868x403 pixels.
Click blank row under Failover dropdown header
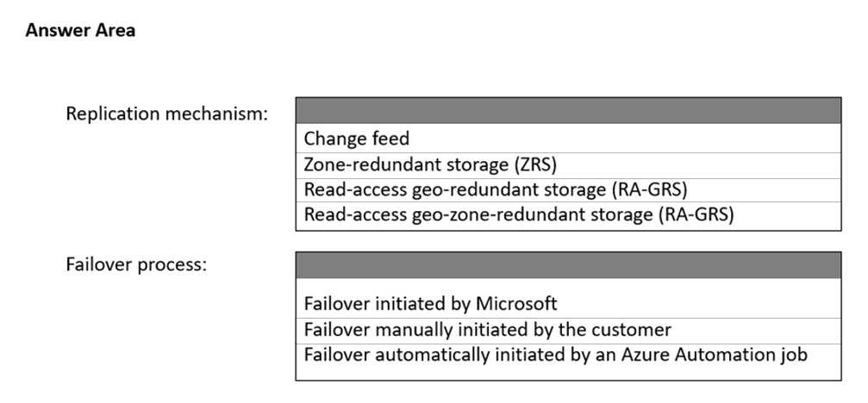[x=568, y=285]
